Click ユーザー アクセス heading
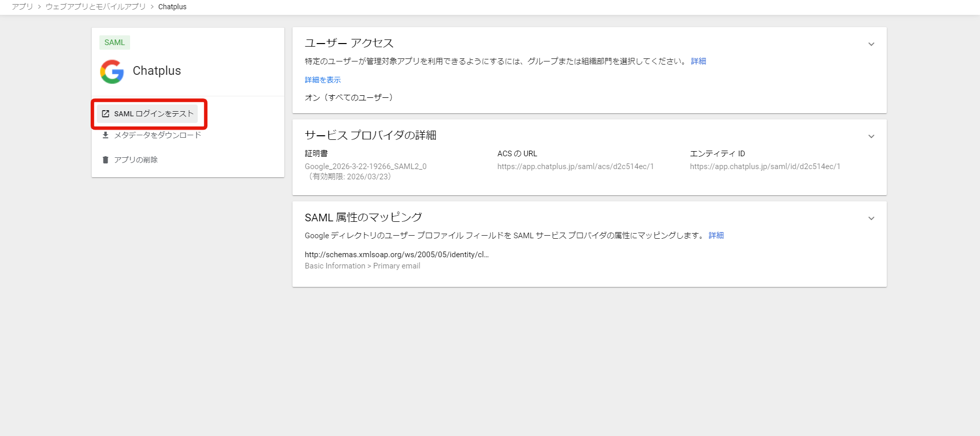The width and height of the screenshot is (980, 436). pos(349,43)
